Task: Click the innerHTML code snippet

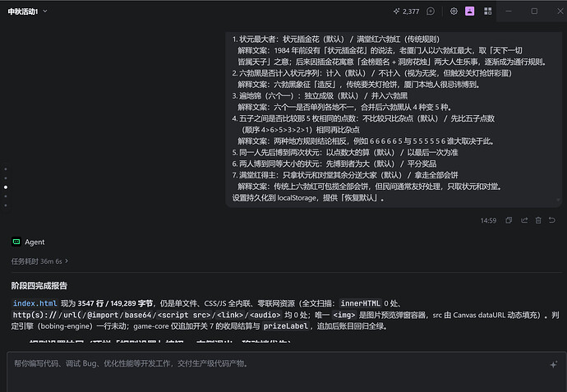Action: click(x=361, y=303)
